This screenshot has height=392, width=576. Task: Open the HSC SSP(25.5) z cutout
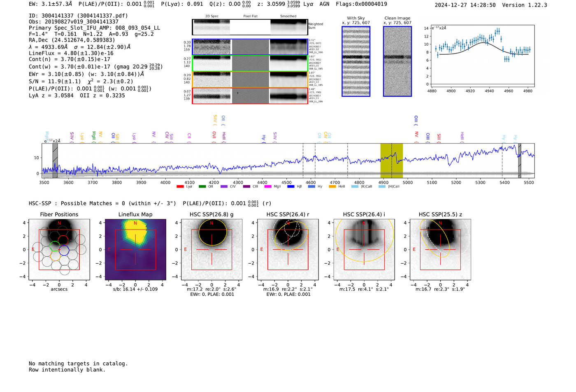point(440,249)
